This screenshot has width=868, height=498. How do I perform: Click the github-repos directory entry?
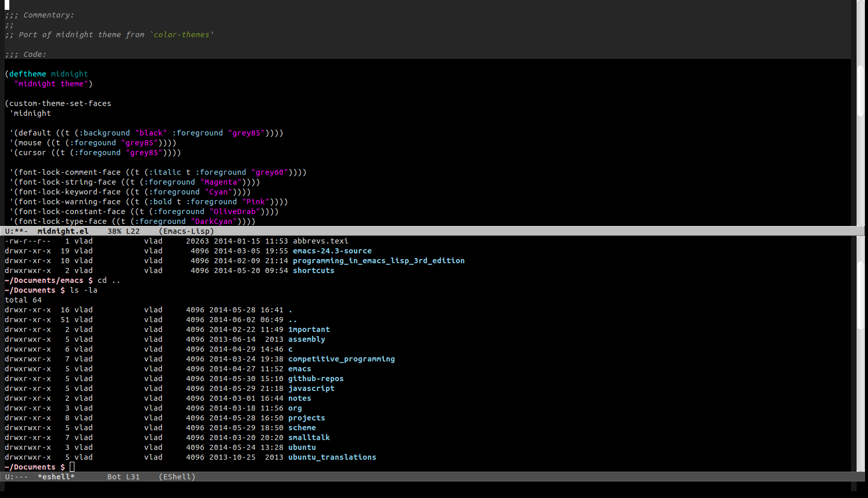click(x=316, y=379)
